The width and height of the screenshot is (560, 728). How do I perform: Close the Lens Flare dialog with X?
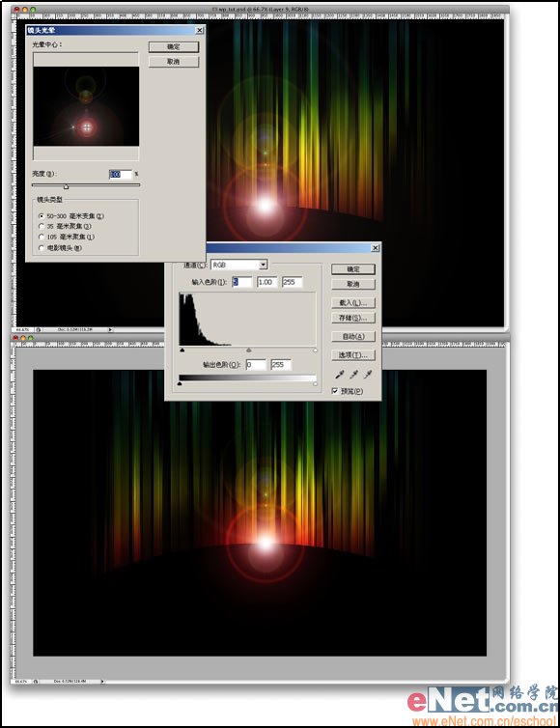pos(199,30)
